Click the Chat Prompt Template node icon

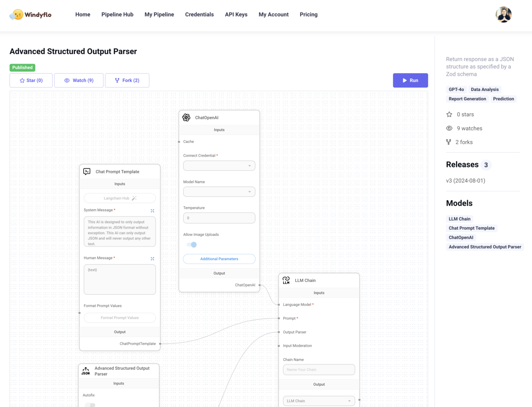[x=87, y=171]
